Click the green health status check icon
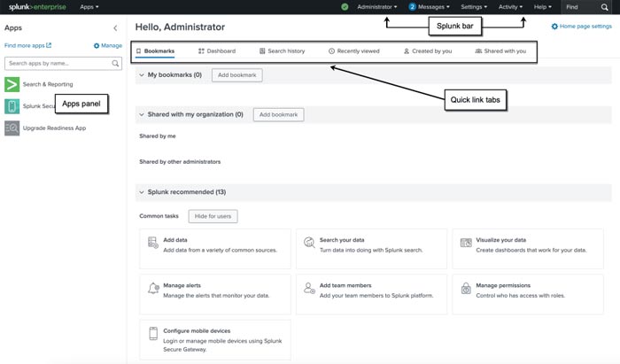 click(345, 7)
